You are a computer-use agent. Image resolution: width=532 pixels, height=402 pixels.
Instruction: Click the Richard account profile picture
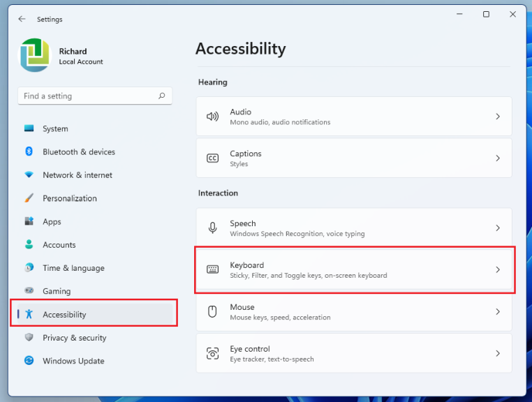coord(35,55)
